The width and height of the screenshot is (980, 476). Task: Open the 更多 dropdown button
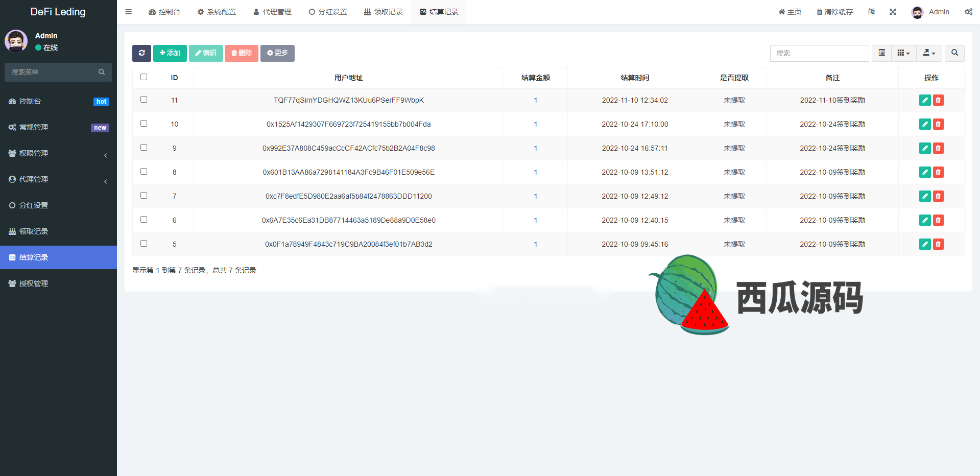pos(277,53)
